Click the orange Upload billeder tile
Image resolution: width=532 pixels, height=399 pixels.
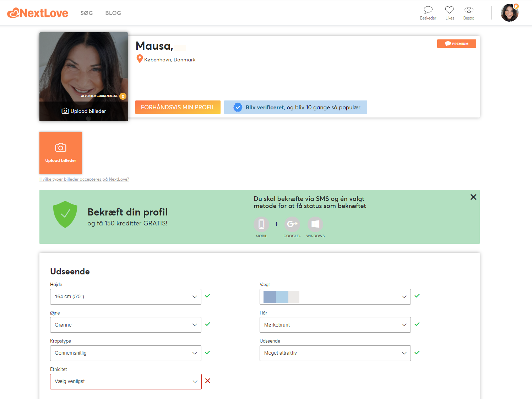[x=61, y=153]
